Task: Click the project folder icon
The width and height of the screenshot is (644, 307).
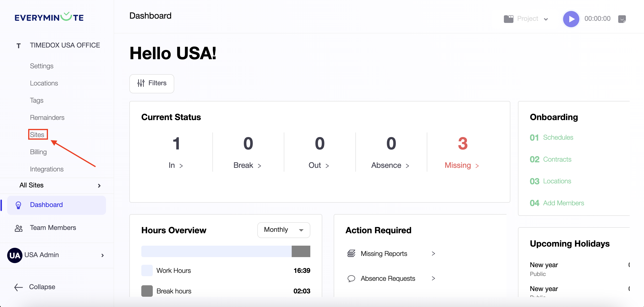Action: click(x=508, y=19)
